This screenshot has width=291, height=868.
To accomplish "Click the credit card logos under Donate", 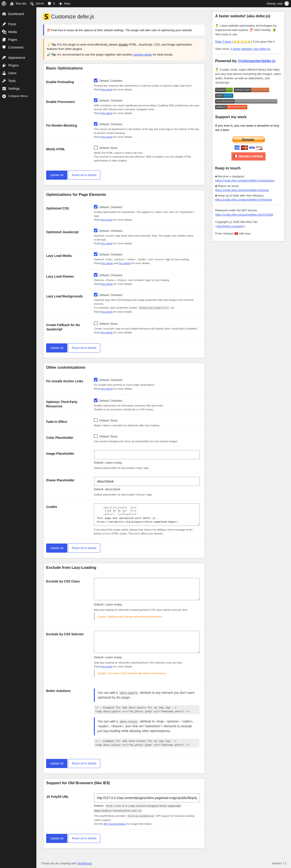I will 248,148.
